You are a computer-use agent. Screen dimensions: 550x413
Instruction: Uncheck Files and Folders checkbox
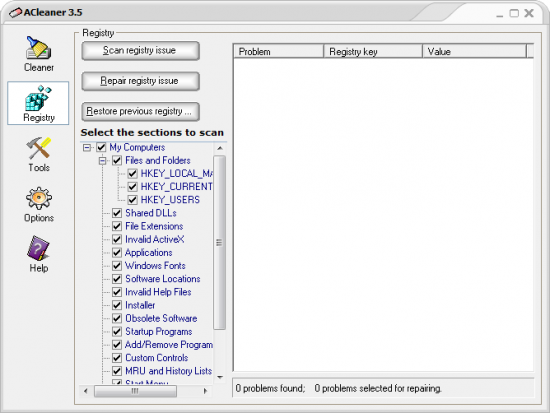pyautogui.click(x=117, y=161)
